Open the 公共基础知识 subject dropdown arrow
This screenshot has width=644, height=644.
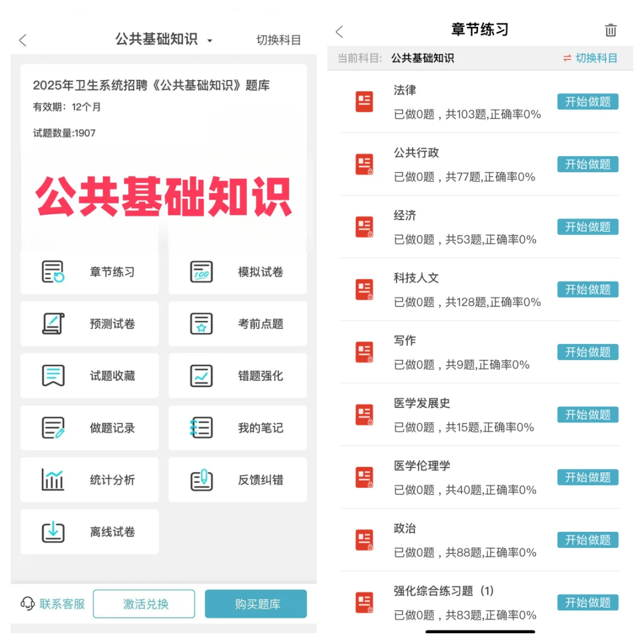(209, 40)
